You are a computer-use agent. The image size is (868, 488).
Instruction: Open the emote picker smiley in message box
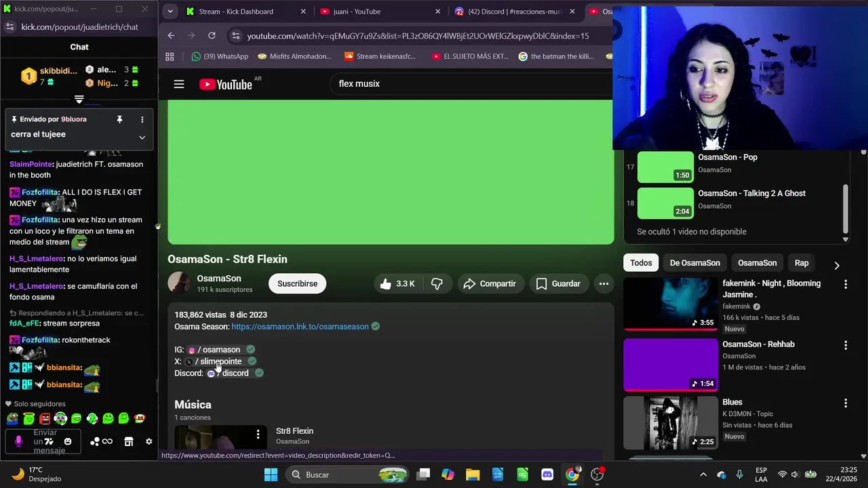68,442
